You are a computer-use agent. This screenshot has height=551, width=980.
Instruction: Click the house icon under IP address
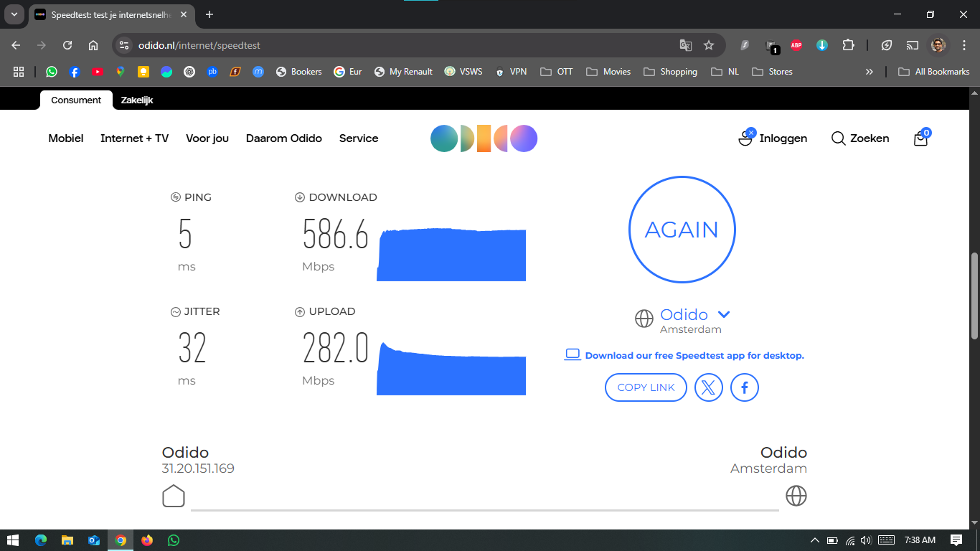click(174, 496)
